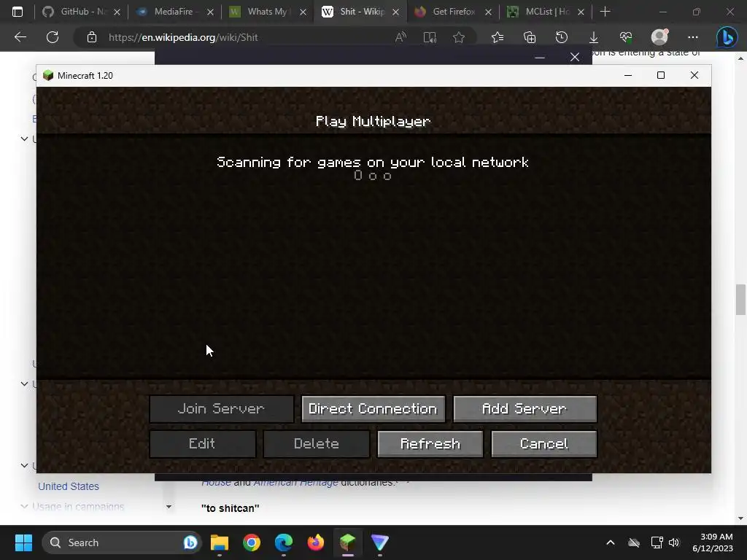
Task: Show hidden system tray icons
Action: (x=611, y=542)
